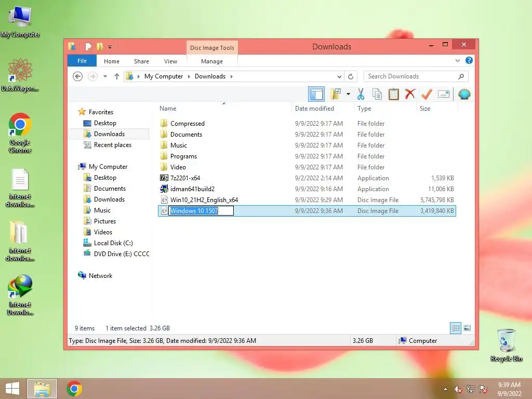This screenshot has width=532, height=399.
Task: Select DVD Drive (E:) in navigation pane
Action: [x=121, y=254]
